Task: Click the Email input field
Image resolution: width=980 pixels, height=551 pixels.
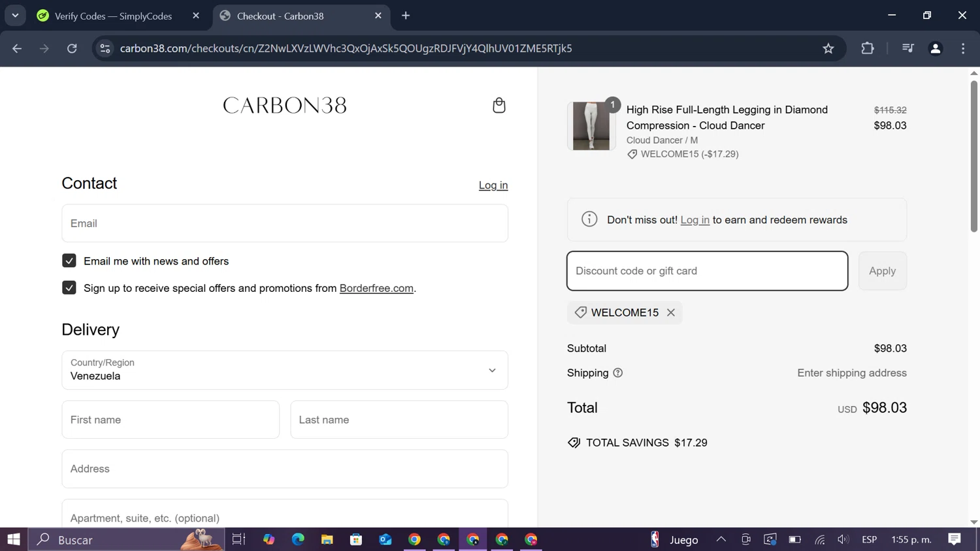Action: click(285, 223)
